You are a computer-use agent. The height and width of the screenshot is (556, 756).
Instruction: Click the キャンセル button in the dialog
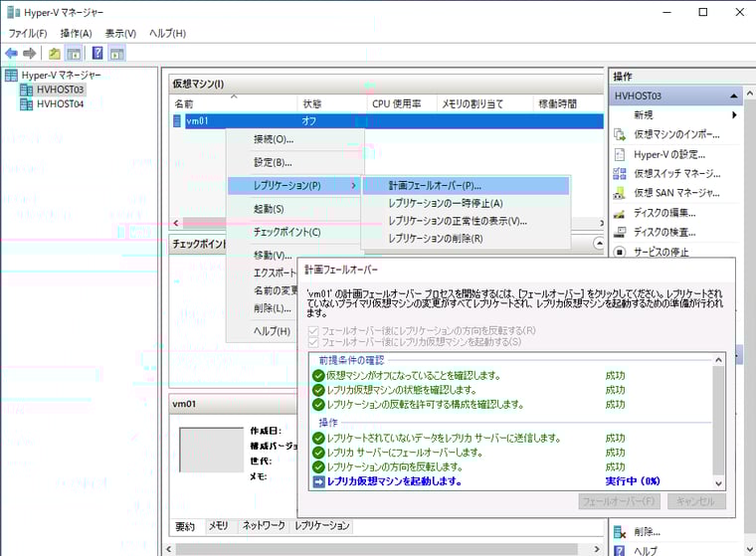tap(696, 501)
